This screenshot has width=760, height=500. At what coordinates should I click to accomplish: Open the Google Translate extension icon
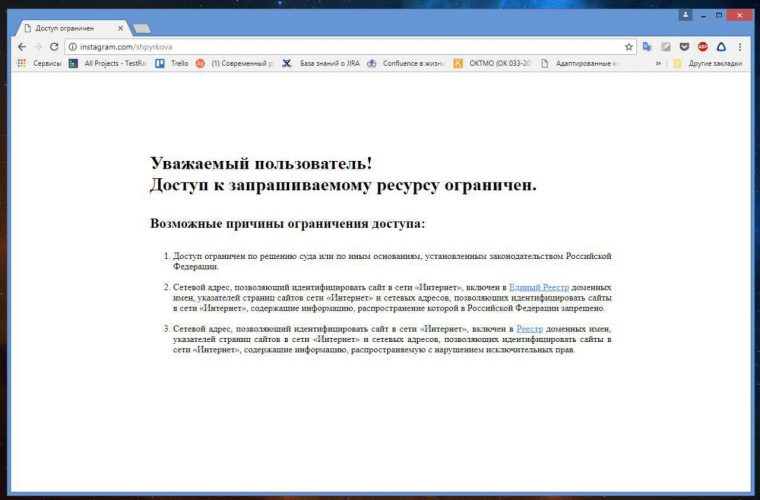pos(647,47)
